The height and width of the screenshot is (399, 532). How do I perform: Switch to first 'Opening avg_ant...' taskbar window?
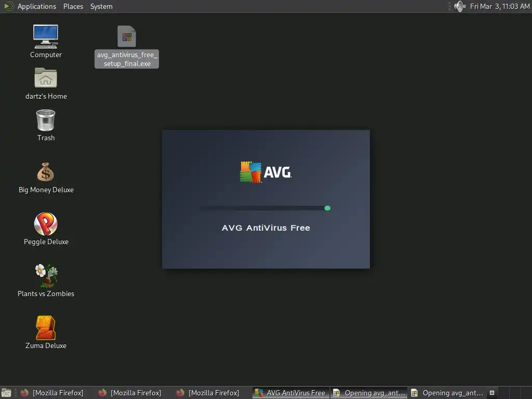[369, 393]
